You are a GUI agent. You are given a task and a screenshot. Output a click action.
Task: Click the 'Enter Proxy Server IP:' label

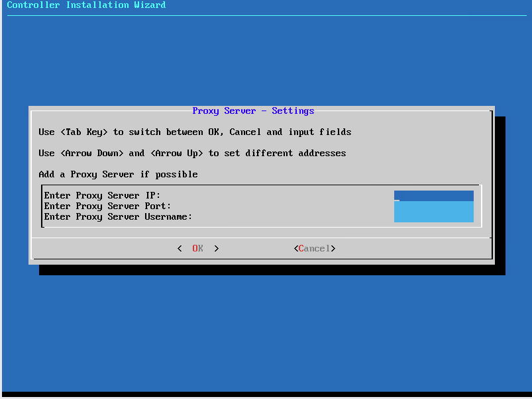tap(102, 196)
